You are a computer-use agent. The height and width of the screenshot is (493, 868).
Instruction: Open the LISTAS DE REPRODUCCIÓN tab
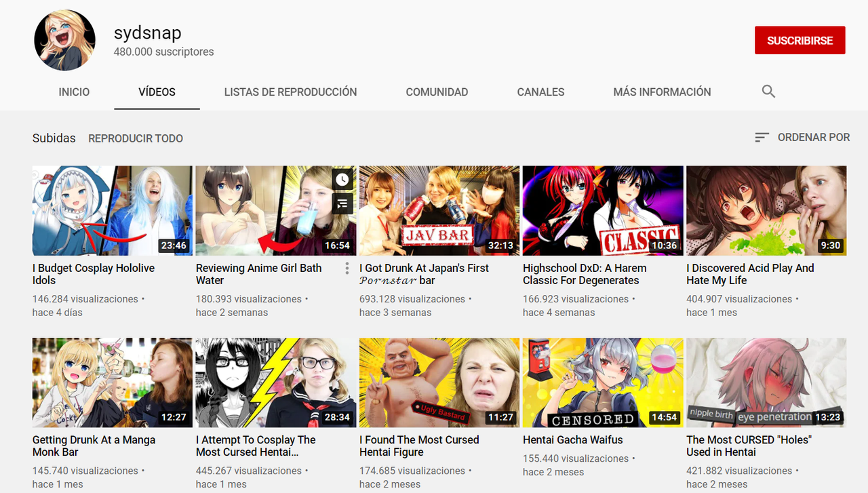coord(290,92)
